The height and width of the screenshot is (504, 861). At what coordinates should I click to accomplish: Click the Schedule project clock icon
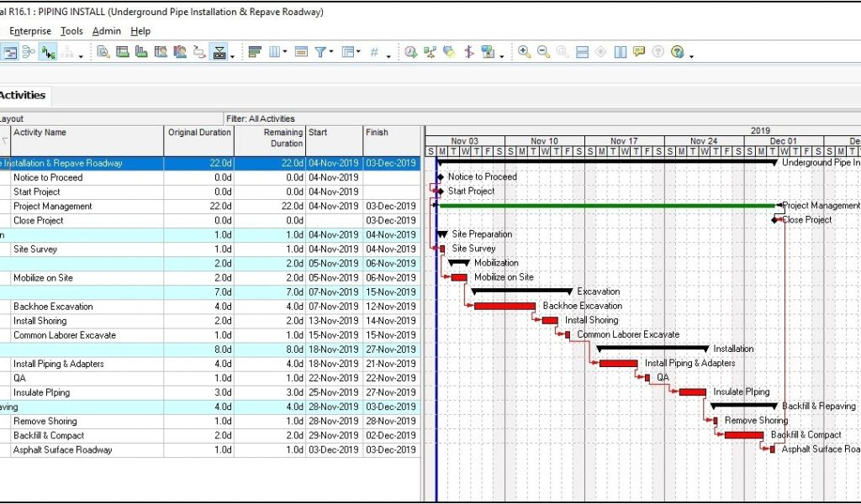point(410,52)
